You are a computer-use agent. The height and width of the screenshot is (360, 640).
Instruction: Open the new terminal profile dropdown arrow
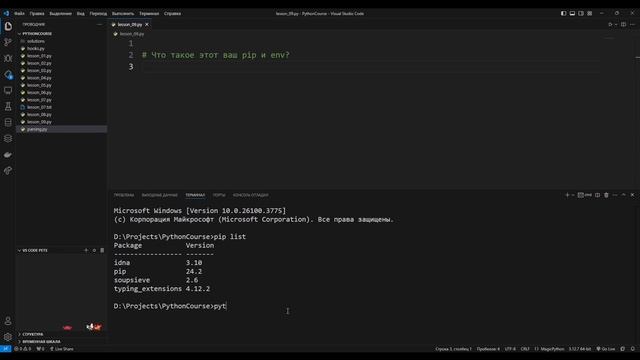click(x=573, y=195)
